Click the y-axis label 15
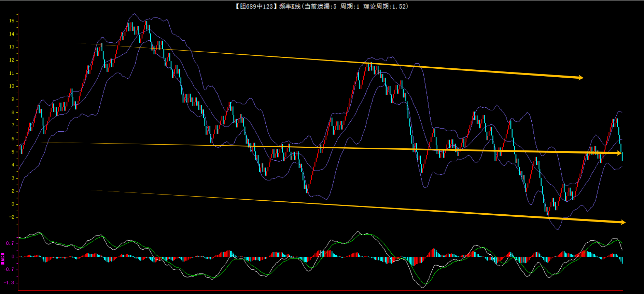 (12, 21)
